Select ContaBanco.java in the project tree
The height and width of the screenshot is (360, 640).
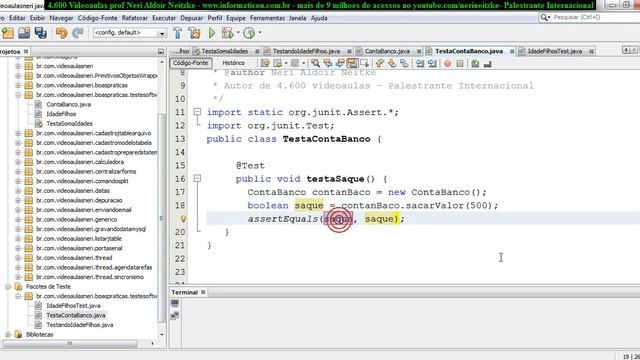tap(69, 104)
